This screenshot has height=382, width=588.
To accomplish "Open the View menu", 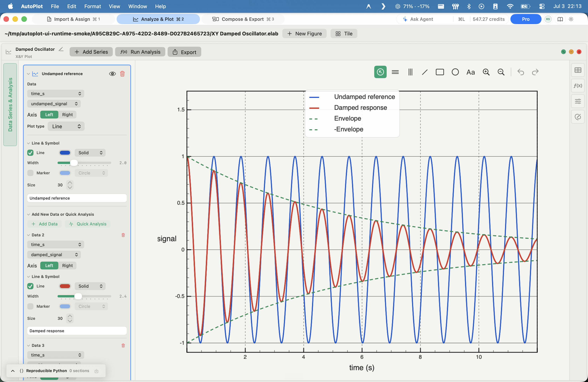I will [114, 6].
